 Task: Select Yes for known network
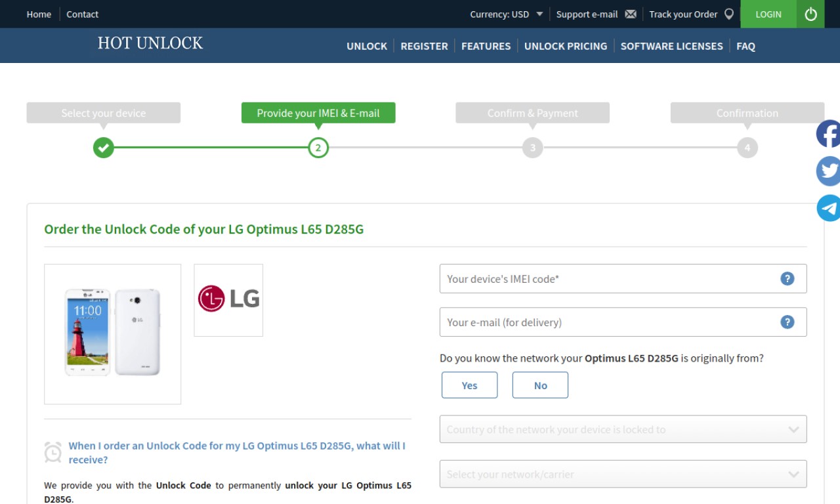pyautogui.click(x=469, y=385)
